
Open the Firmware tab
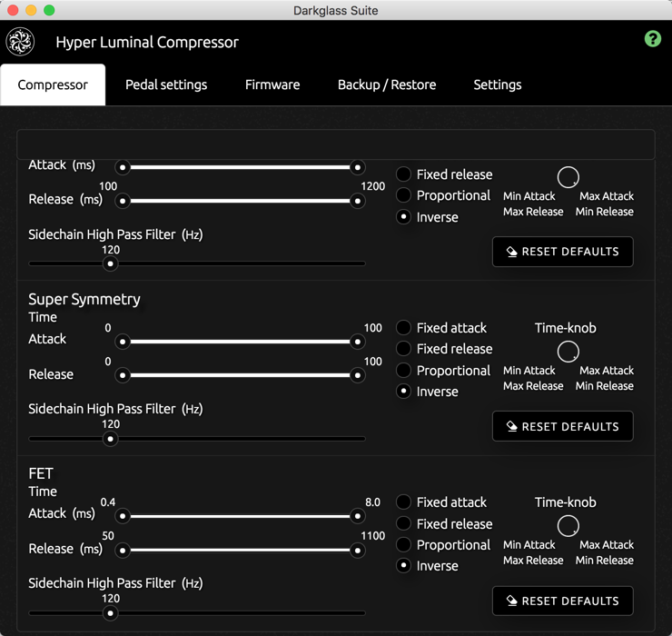[272, 84]
